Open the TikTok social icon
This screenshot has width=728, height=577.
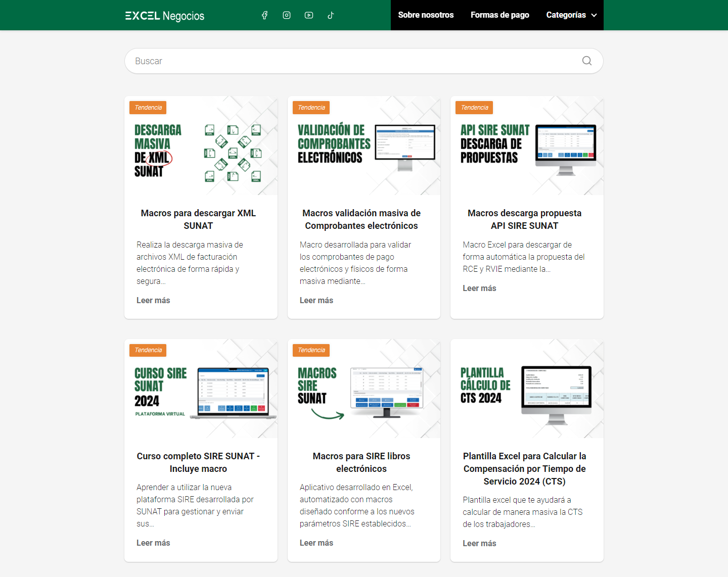[331, 15]
